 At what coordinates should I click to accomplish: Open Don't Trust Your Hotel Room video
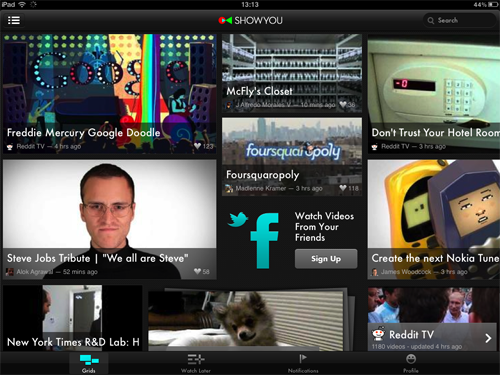click(434, 94)
